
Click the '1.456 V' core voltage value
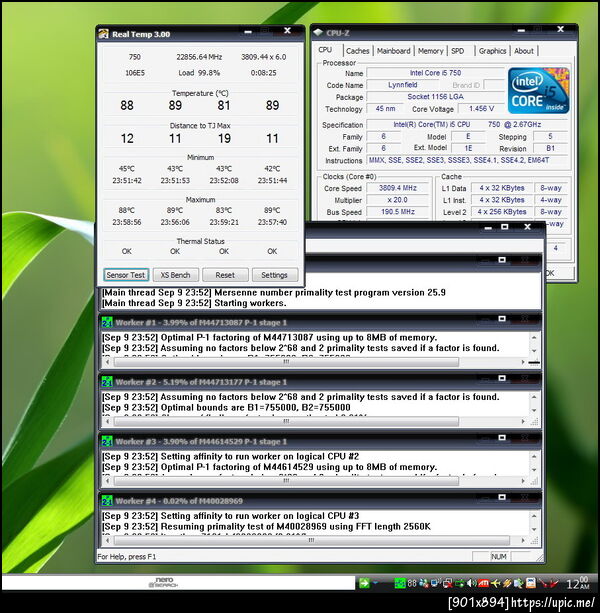481,109
